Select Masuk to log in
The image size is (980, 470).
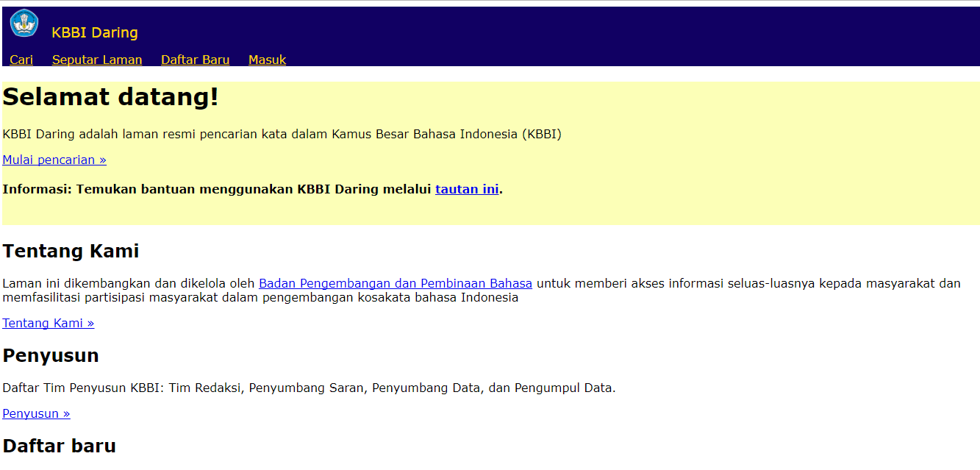268,60
